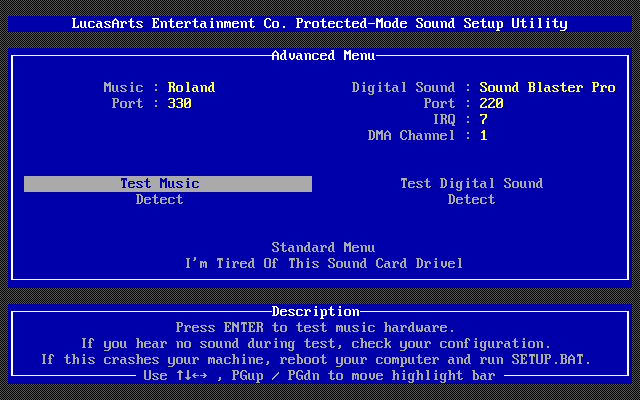Click the Description panel title

pyautogui.click(x=316, y=312)
